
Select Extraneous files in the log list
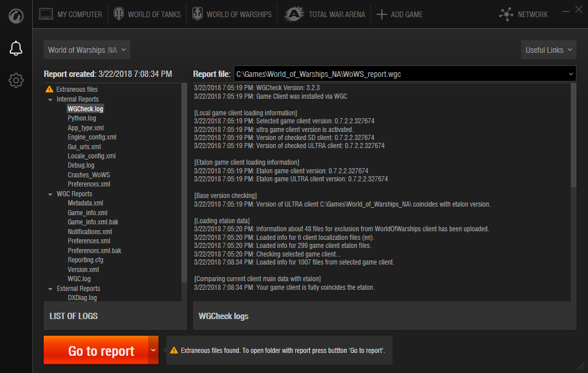click(x=77, y=89)
